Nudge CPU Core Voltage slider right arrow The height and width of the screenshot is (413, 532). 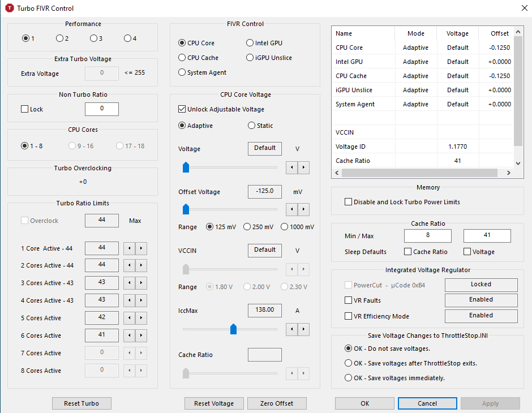[x=304, y=167]
